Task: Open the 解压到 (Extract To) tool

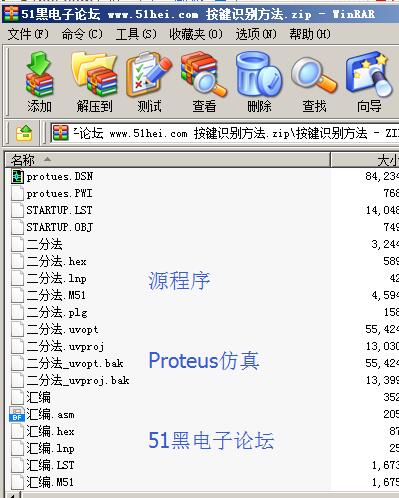Action: [94, 82]
